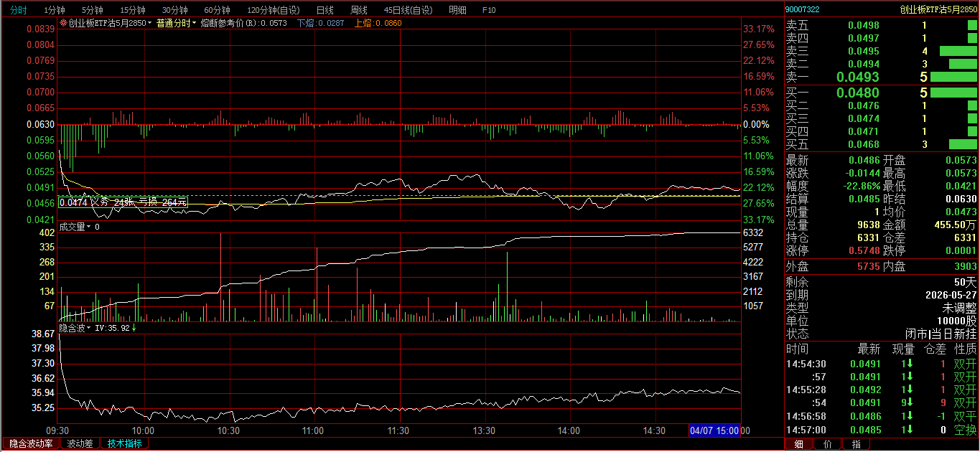This screenshot has height=452, width=980.
Task: Select the 60分钟 period tab
Action: 217,10
